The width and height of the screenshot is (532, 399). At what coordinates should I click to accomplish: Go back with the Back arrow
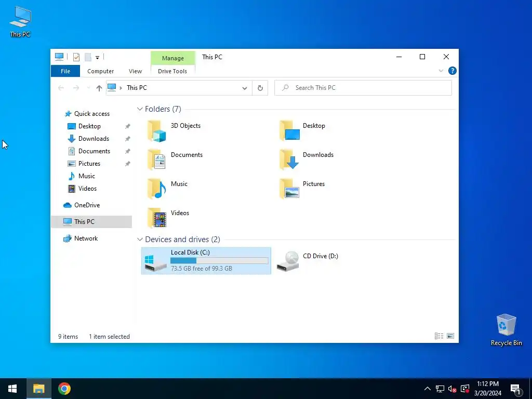pyautogui.click(x=61, y=88)
